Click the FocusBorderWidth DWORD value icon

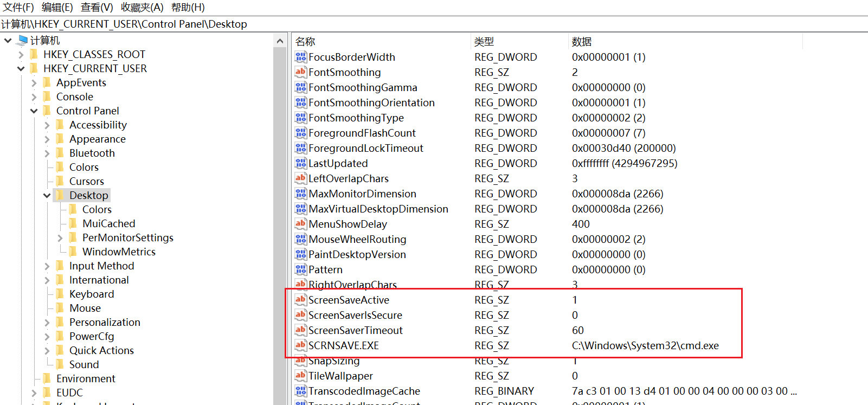300,57
